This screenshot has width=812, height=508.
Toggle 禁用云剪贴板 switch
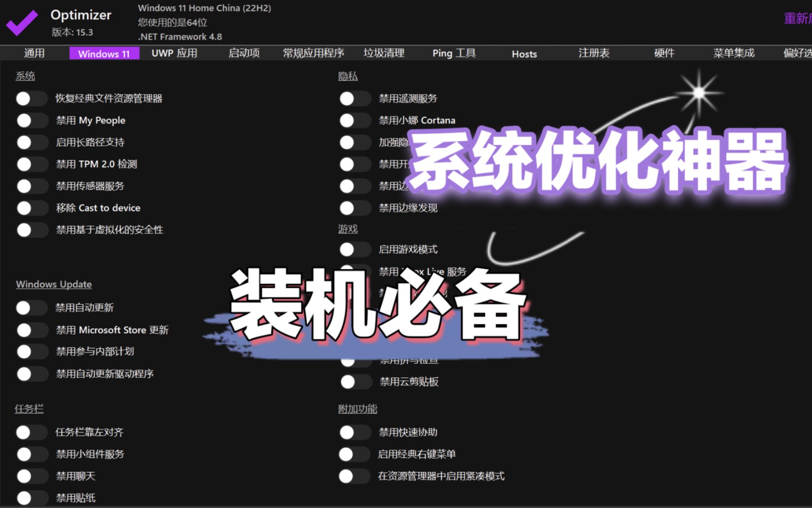pos(356,381)
